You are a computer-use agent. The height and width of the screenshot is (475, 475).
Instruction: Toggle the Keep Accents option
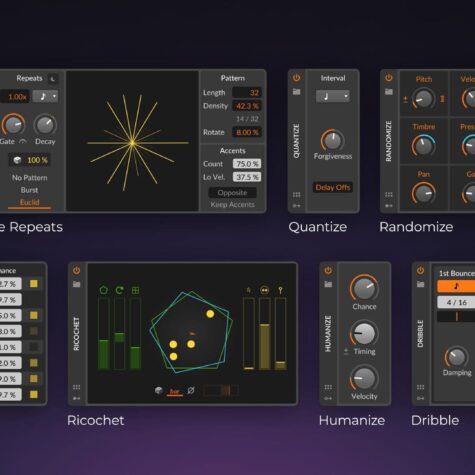232,205
